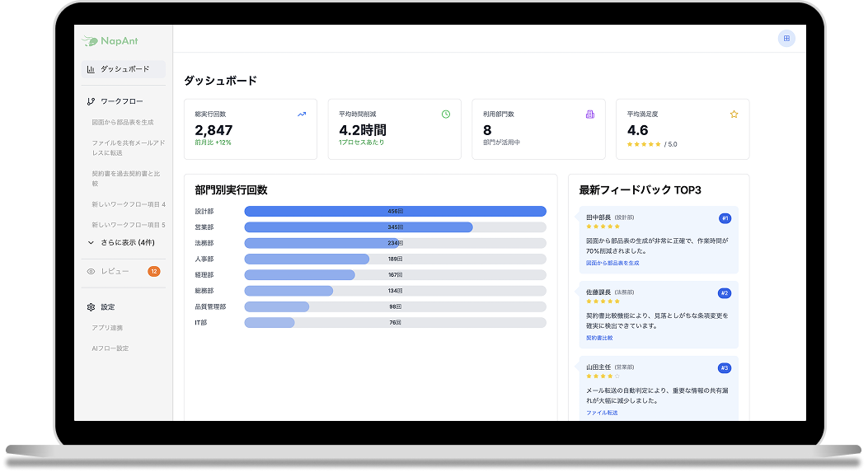868x472 pixels.
Task: Click the building icon on 利用部門数 card
Action: 589,114
